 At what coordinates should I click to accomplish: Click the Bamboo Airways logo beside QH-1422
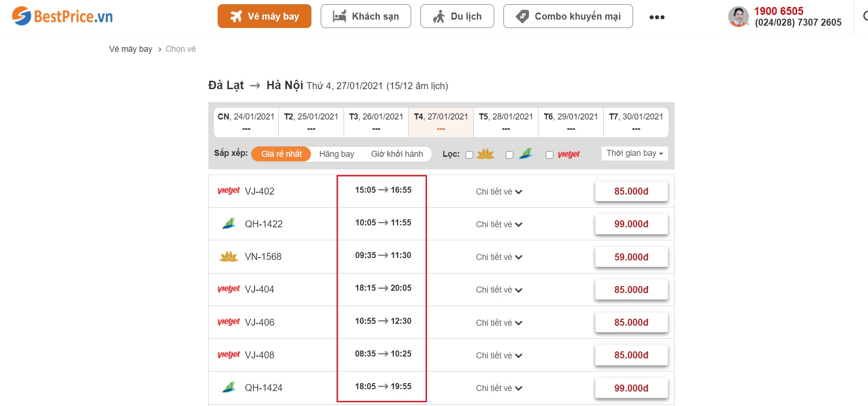tap(228, 224)
